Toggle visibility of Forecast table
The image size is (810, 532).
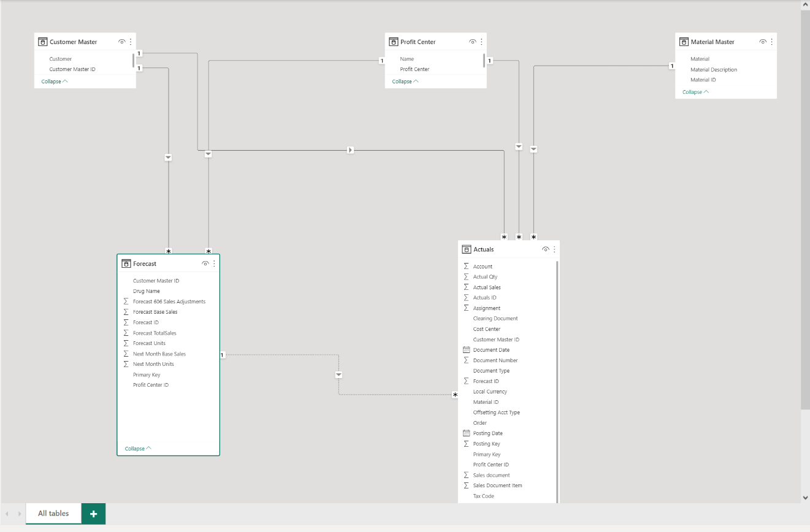click(205, 264)
